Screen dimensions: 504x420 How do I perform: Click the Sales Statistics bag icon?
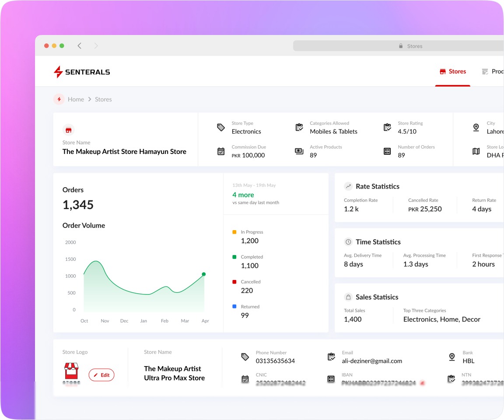point(348,297)
